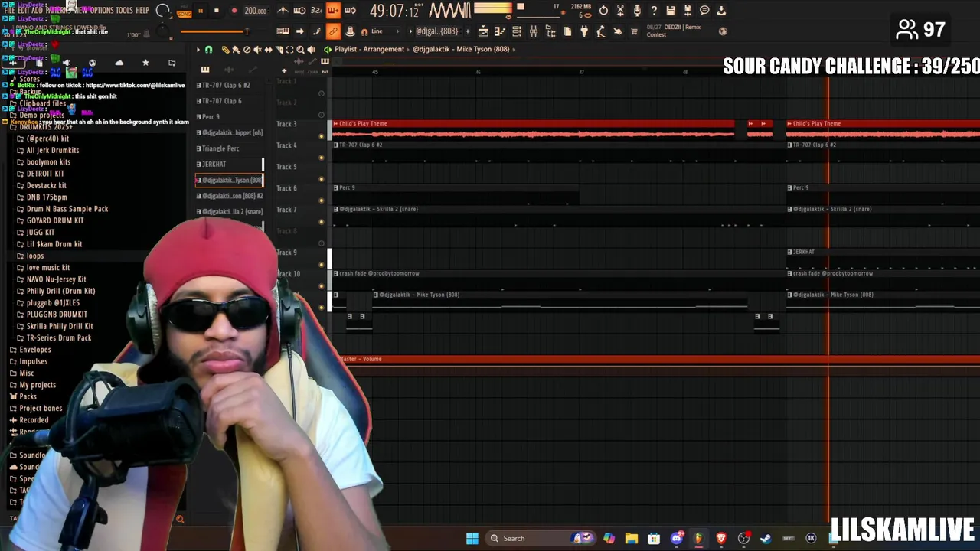Click the microphone one-click recording icon
The height and width of the screenshot is (551, 980).
click(x=638, y=11)
